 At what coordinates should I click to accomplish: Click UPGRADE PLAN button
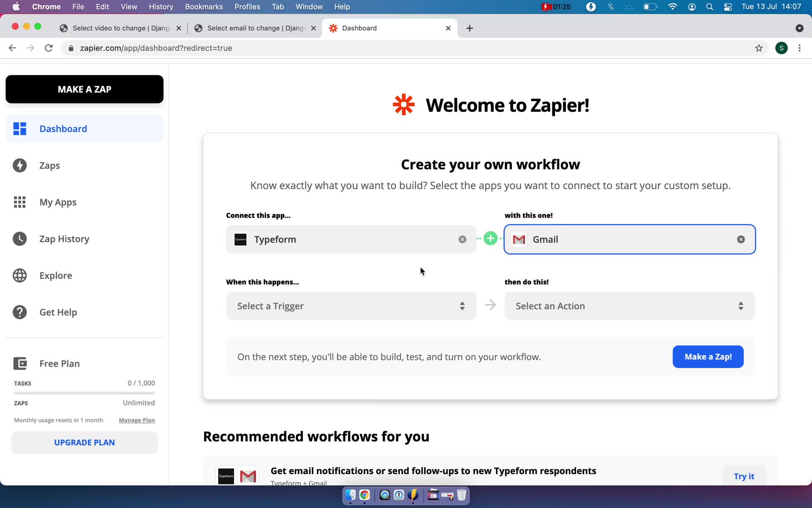click(84, 442)
